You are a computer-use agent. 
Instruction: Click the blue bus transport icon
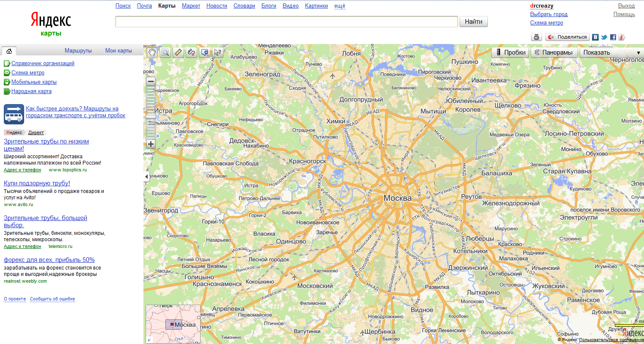click(14, 114)
